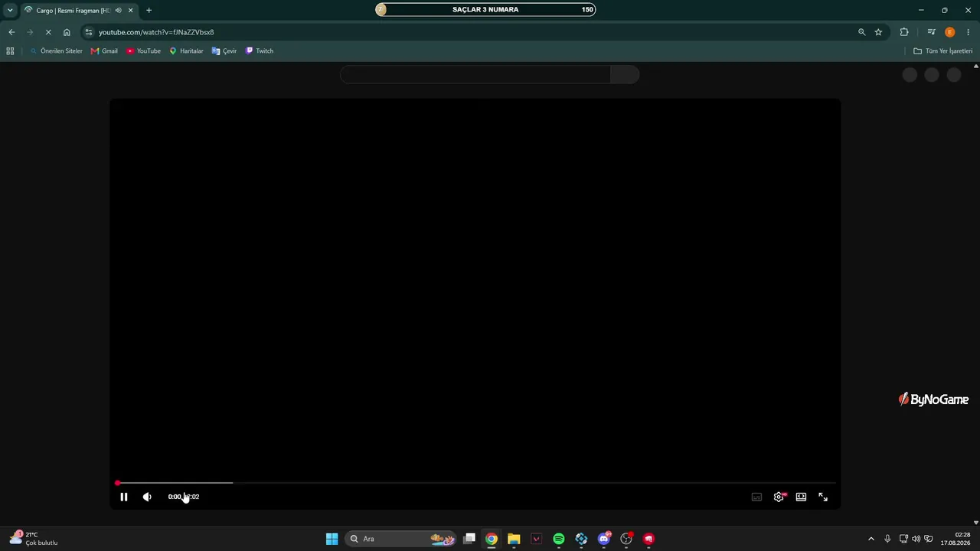Go back to the previous page
The image size is (980, 551).
pos(11,32)
